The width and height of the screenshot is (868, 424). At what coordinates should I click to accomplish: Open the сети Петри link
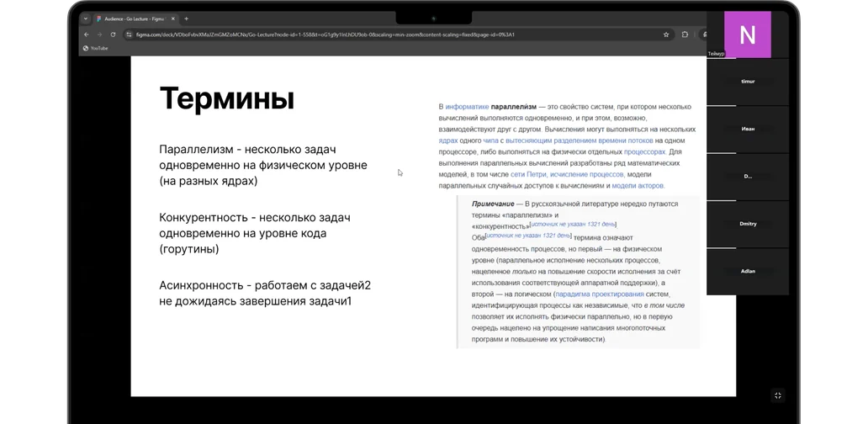click(x=528, y=174)
